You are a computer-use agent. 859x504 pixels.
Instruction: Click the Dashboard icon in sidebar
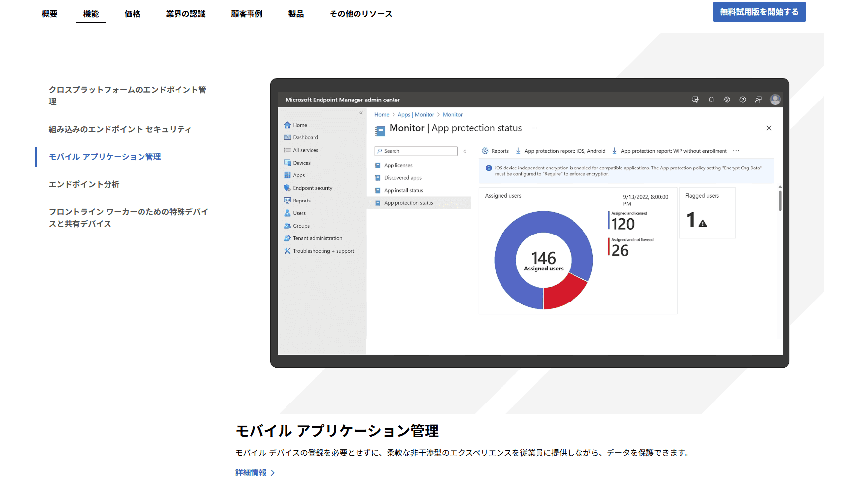tap(287, 137)
